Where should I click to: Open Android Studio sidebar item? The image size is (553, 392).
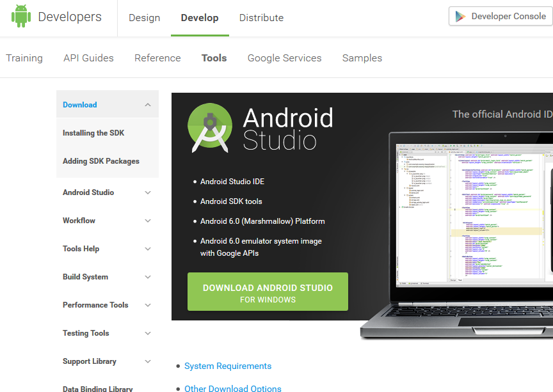pyautogui.click(x=88, y=192)
